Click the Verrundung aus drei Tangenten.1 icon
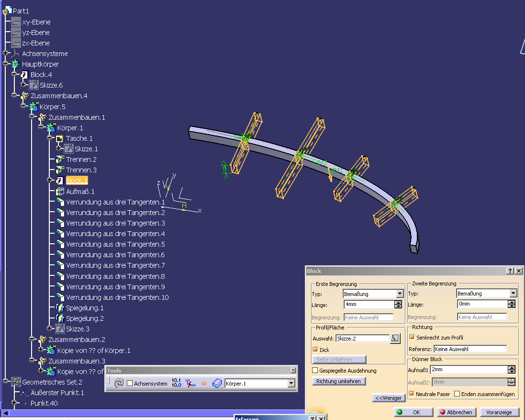This screenshot has width=525, height=420. 60,202
